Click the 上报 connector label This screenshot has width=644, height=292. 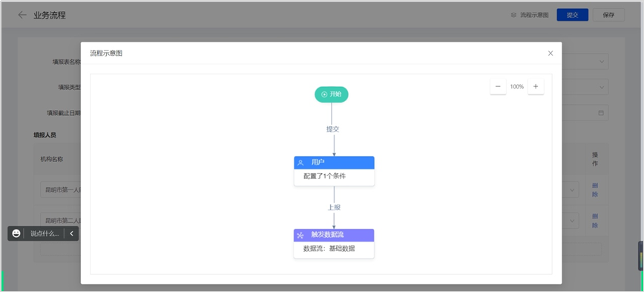pos(334,208)
